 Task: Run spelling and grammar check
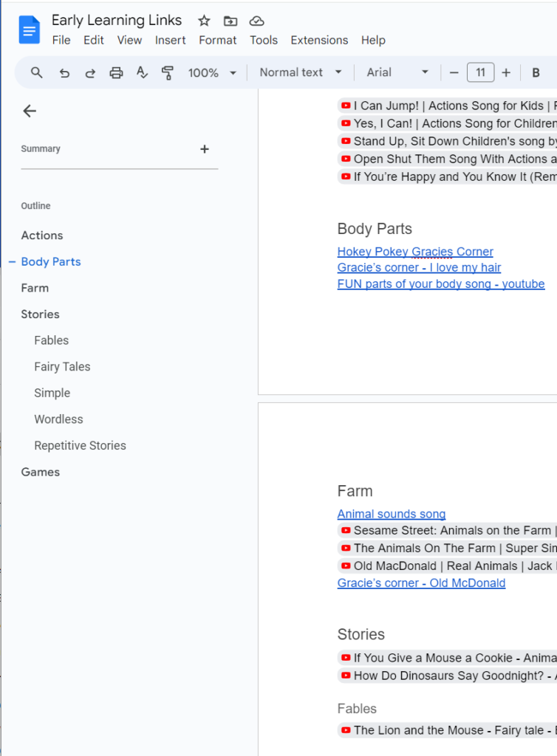[142, 72]
